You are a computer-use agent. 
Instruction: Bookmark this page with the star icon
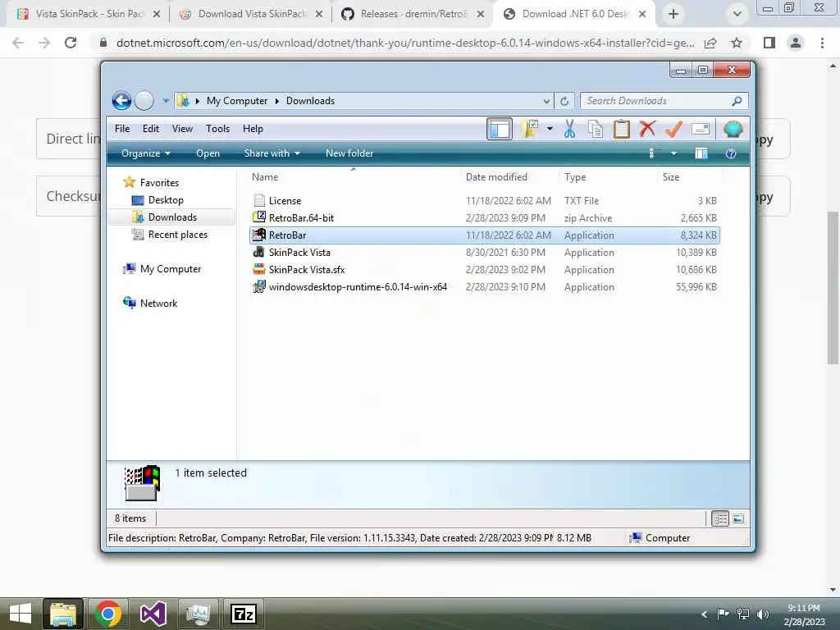click(737, 43)
